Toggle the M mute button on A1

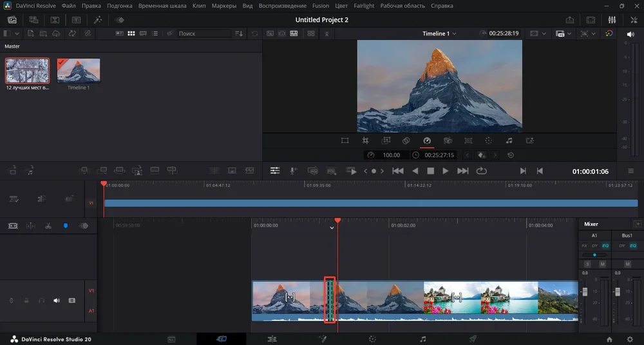(x=602, y=264)
